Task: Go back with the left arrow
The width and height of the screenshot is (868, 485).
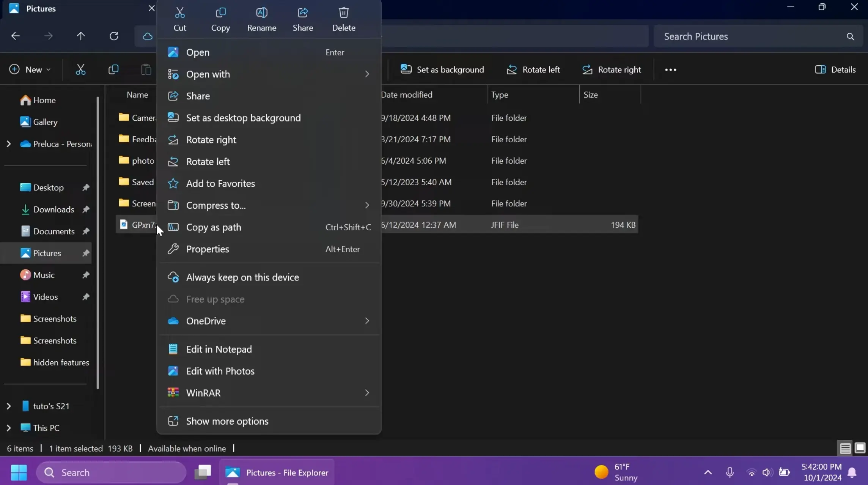Action: point(15,36)
